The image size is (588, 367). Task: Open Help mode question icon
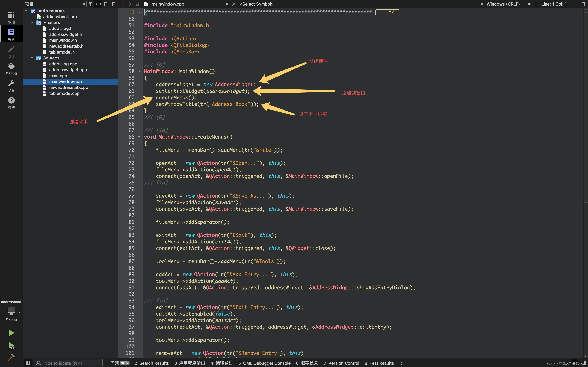point(11,102)
